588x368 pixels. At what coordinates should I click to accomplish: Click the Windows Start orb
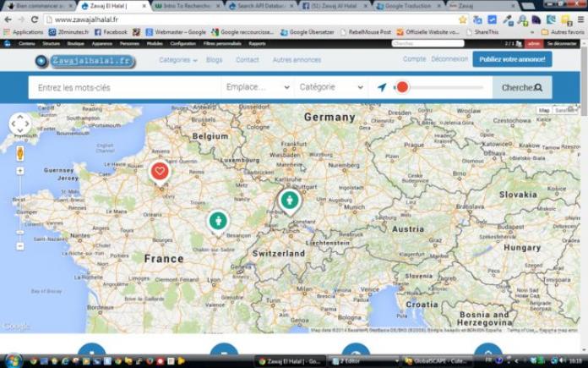coord(13,361)
